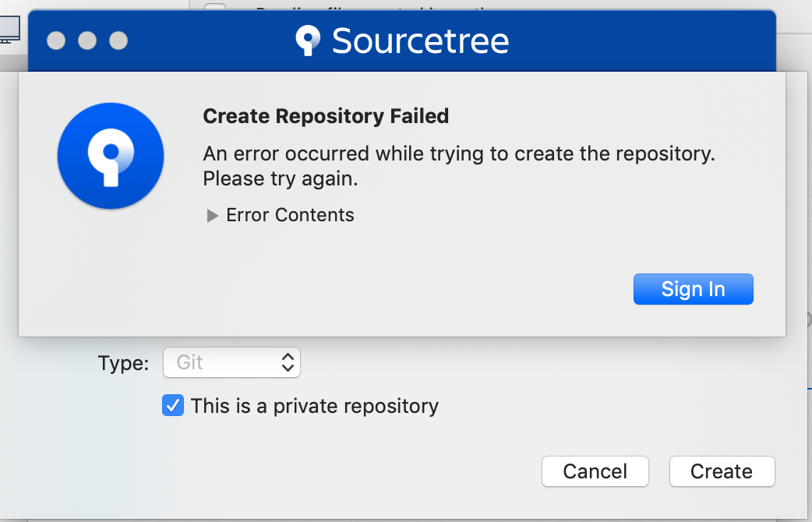Click the monitor icon behind the Sourcetree window
This screenshot has height=522, width=812.
[x=10, y=30]
